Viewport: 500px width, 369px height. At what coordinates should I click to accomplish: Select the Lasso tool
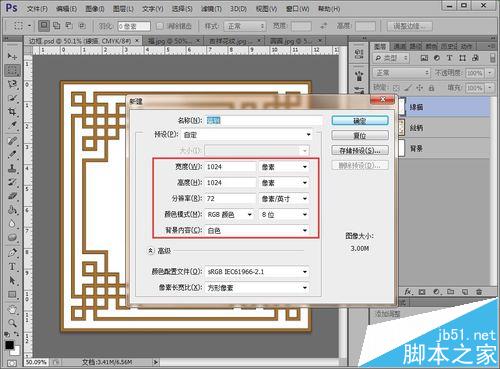click(12, 84)
